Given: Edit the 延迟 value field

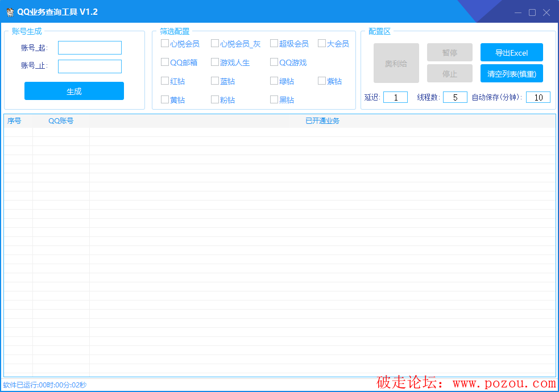Looking at the screenshot, I should (x=395, y=97).
